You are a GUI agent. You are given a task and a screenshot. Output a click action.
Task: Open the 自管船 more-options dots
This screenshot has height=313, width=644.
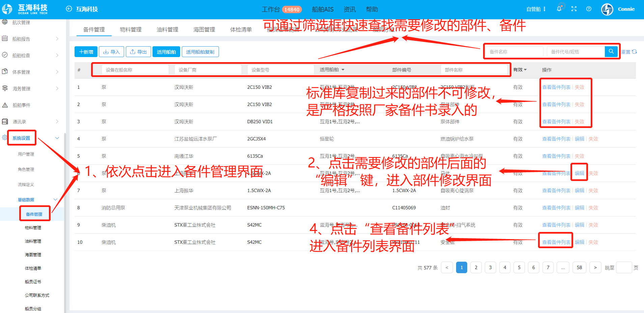tap(544, 9)
